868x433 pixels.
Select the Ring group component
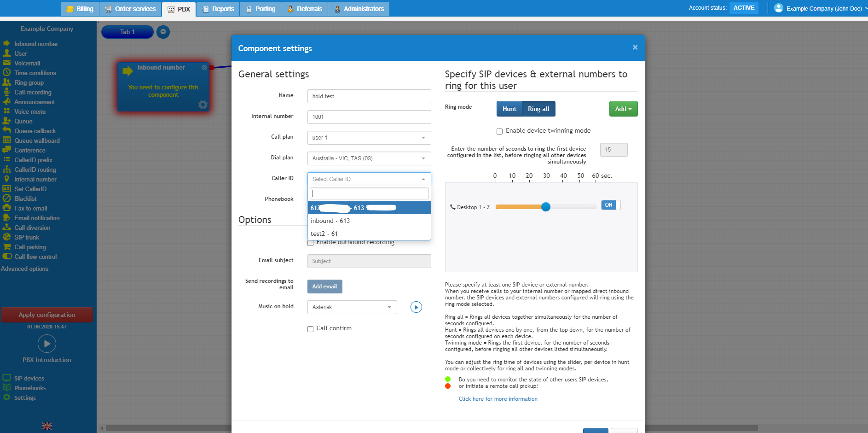[30, 82]
